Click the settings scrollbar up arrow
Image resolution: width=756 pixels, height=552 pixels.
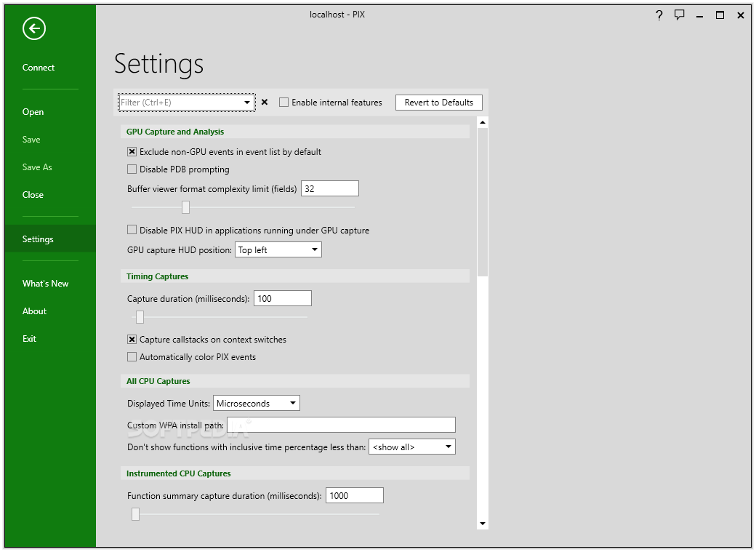pos(483,123)
